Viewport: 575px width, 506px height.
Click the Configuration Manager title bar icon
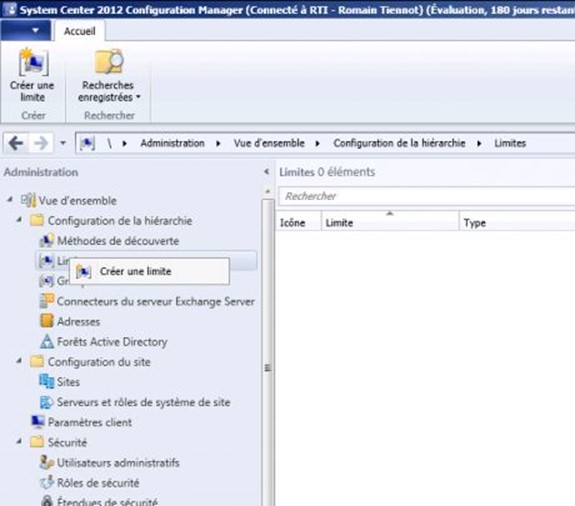10,9
